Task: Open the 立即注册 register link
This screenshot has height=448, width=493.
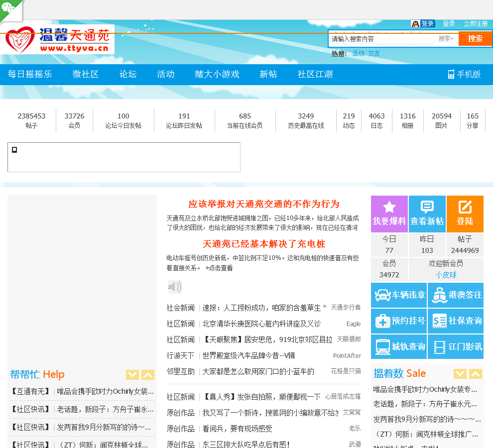Action: 476,23
